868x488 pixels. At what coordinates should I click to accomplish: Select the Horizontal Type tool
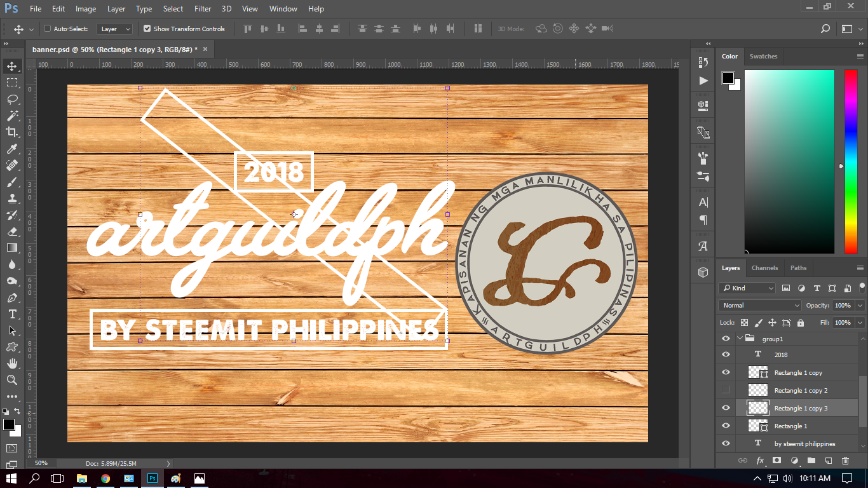click(x=12, y=314)
